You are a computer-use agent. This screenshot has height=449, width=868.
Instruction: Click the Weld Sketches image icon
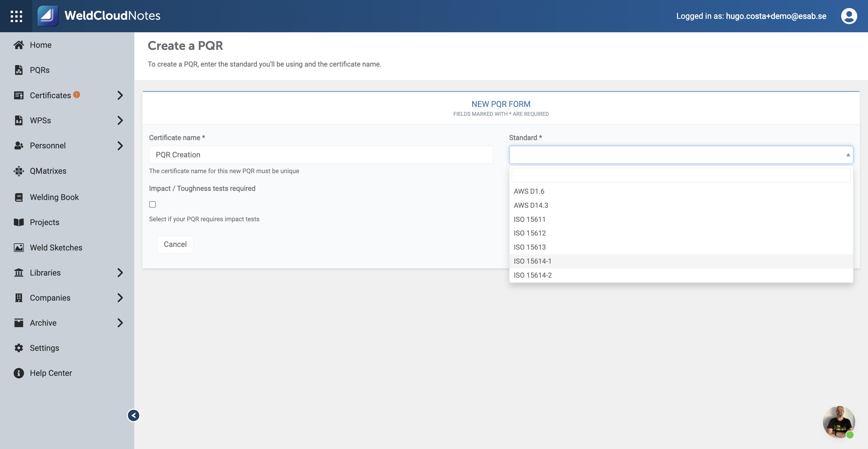(x=19, y=247)
